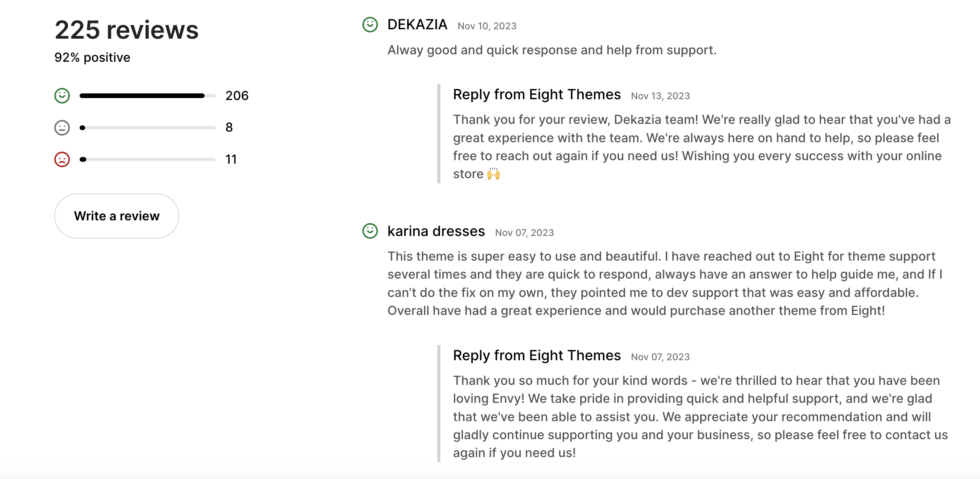Image resolution: width=980 pixels, height=479 pixels.
Task: Expand the reply from Eight Themes under DEKAZIA
Action: (536, 94)
